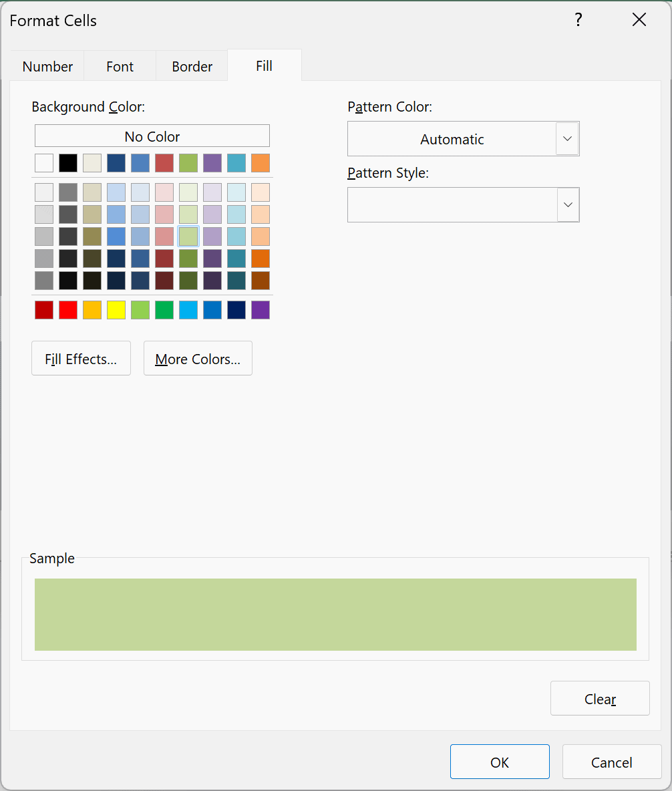Image resolution: width=672 pixels, height=791 pixels.
Task: Pick the orange swatch in top row
Action: click(x=261, y=163)
